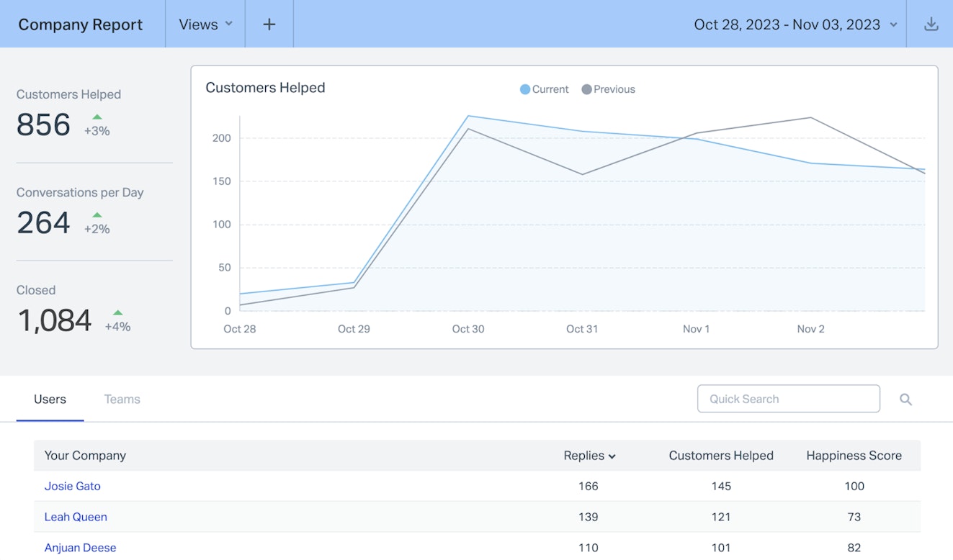
Task: Click green up arrow beside Conversations per Day
Action: (97, 214)
